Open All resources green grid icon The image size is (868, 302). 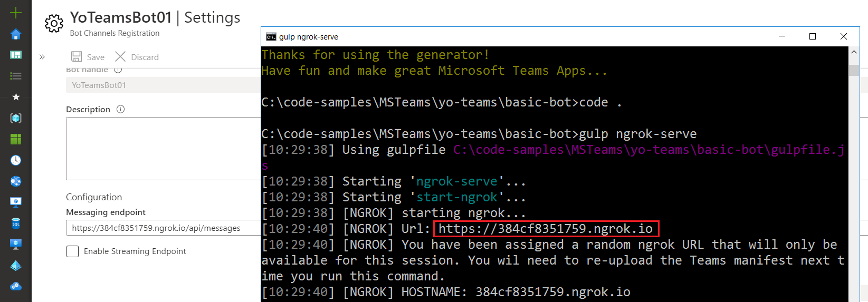pos(16,139)
